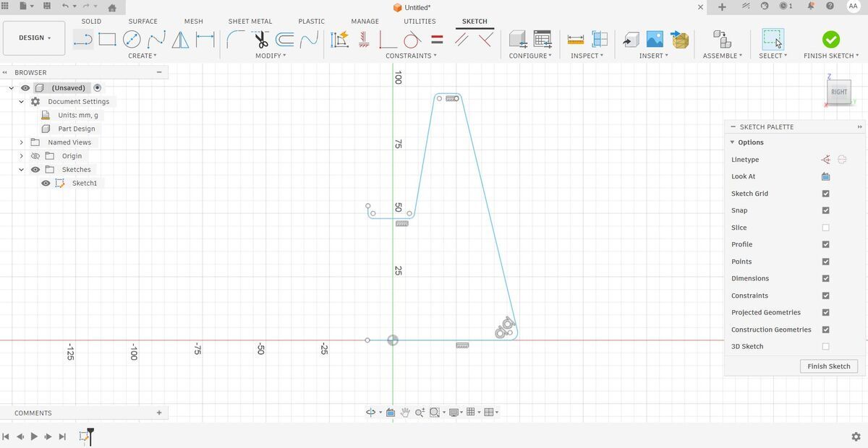The height and width of the screenshot is (448, 868).
Task: Select the Trim scissors tool
Action: tap(260, 39)
